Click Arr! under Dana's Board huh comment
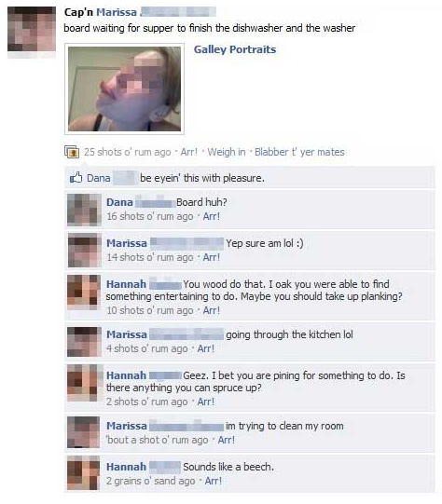The image size is (442, 504). pyautogui.click(x=212, y=216)
